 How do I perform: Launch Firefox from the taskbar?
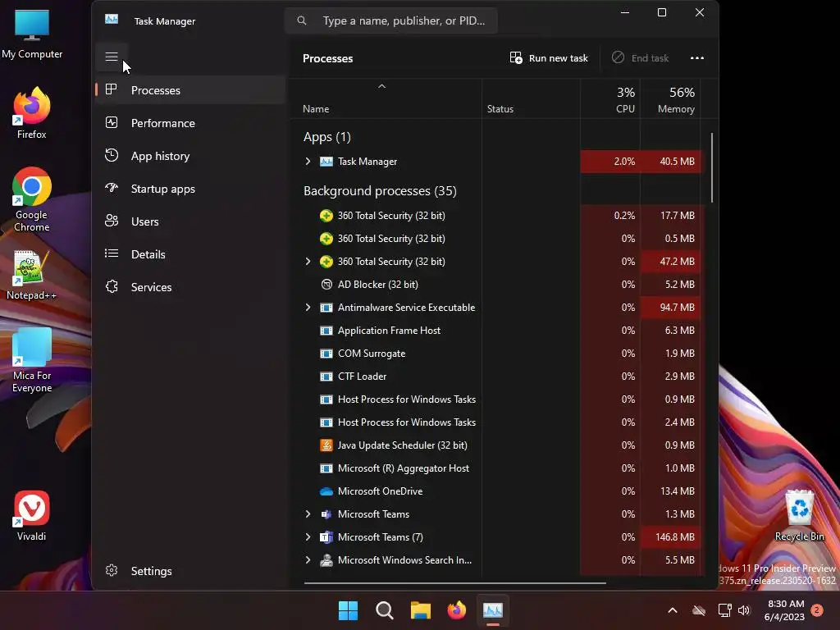[456, 610]
